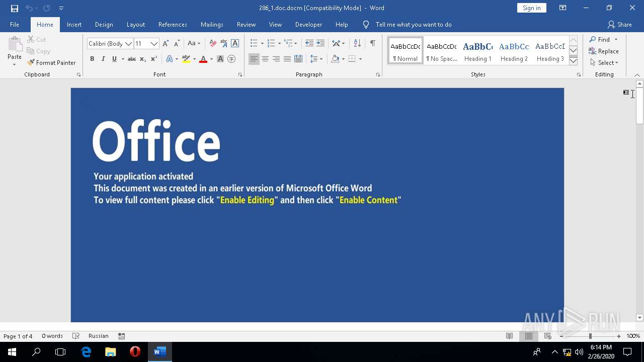Click the Shading paint bucket icon
Screen dimensions: 644x362
335,59
